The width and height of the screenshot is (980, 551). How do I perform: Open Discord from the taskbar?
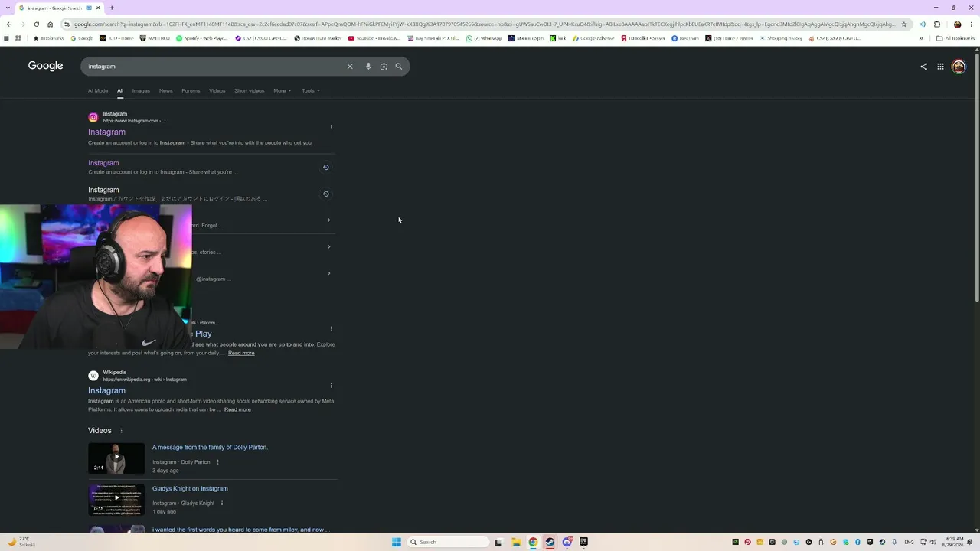[x=567, y=542]
